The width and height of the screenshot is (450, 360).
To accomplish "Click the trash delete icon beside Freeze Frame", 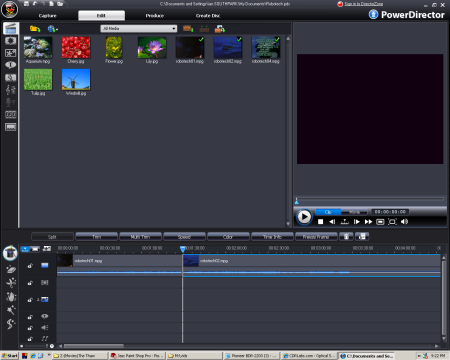I will point(346,237).
